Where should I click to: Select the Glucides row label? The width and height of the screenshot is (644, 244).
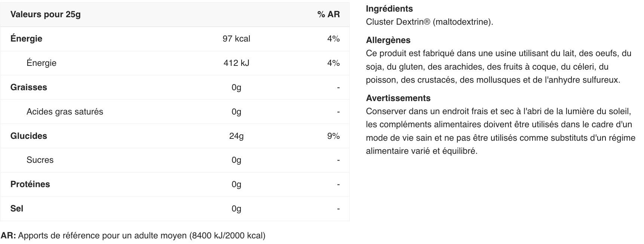point(29,136)
